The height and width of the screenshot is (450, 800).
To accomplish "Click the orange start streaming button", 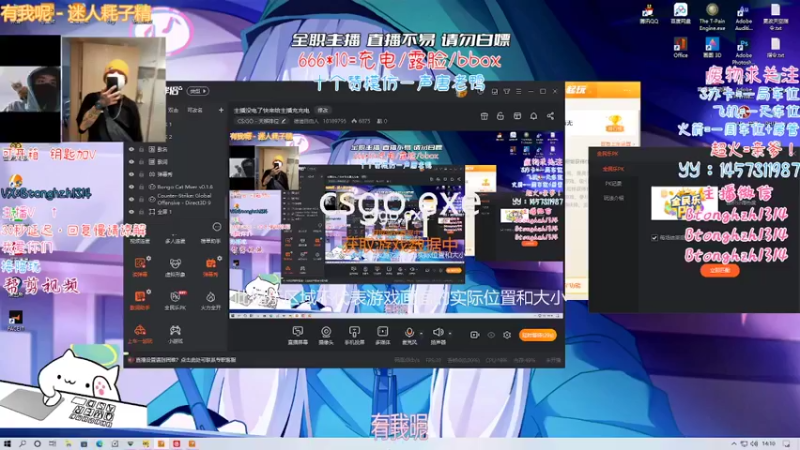I will [537, 335].
